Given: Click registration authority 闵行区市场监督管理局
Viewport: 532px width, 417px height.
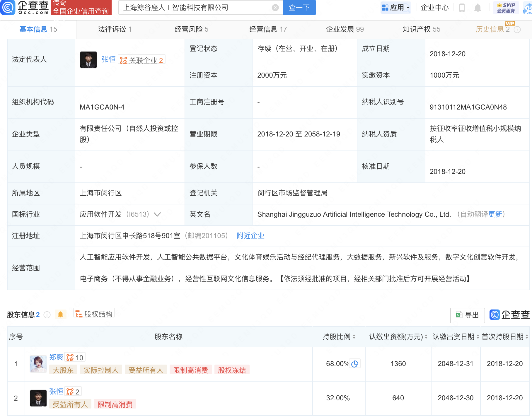Looking at the screenshot, I should (x=292, y=193).
